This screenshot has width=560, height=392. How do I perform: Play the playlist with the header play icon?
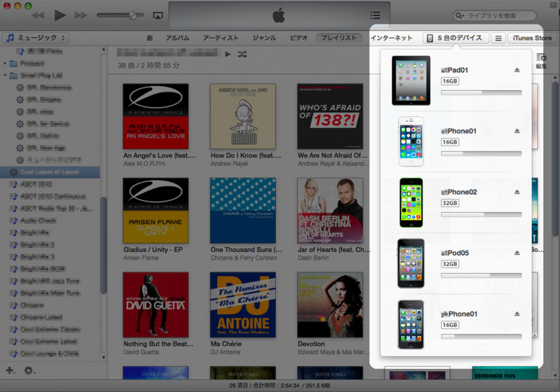click(228, 55)
